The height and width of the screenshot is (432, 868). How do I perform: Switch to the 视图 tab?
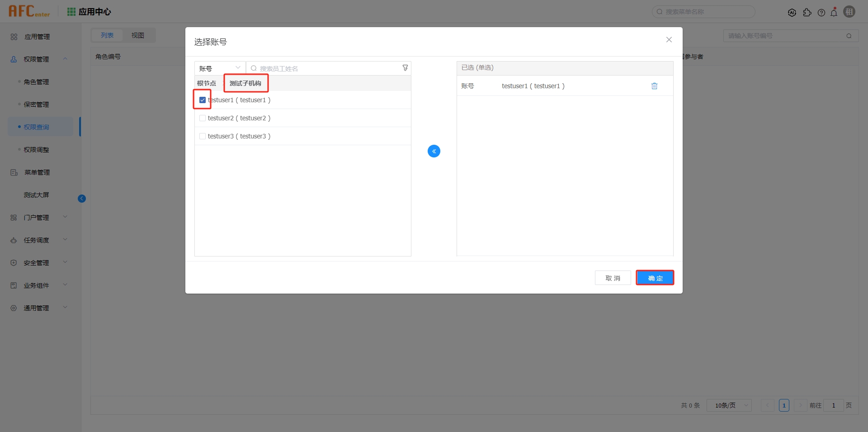pyautogui.click(x=138, y=35)
